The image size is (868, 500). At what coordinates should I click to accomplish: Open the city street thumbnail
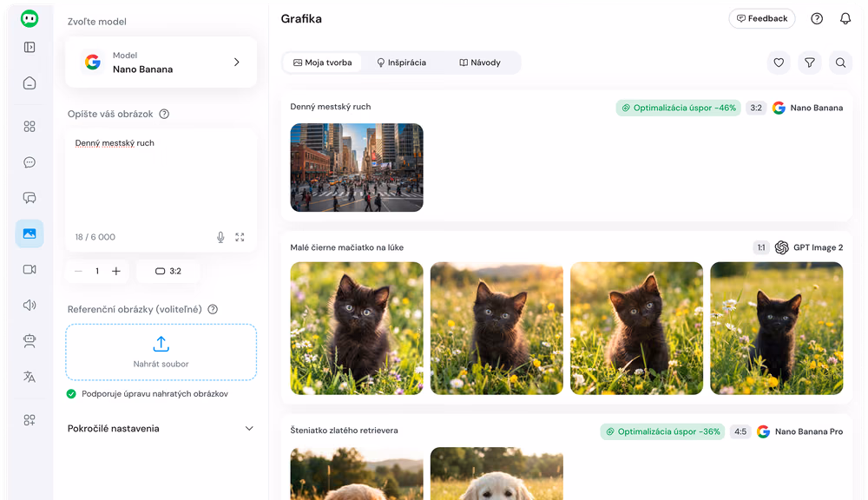[357, 168]
